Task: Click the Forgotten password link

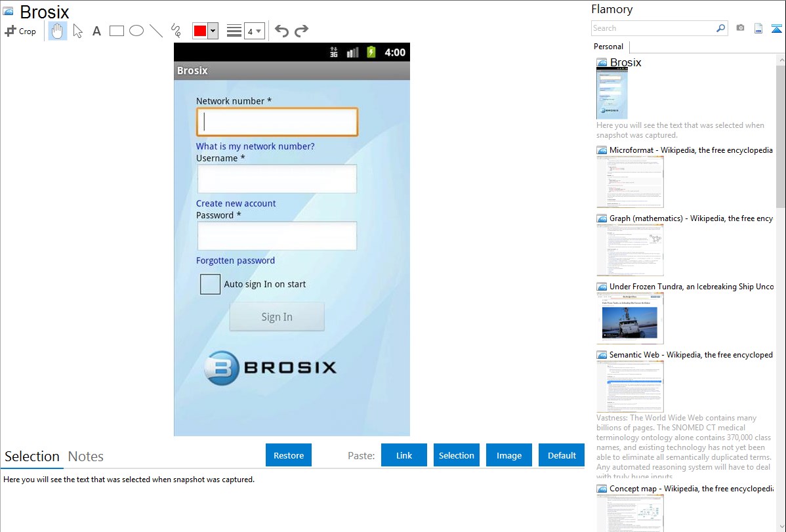Action: click(x=235, y=260)
